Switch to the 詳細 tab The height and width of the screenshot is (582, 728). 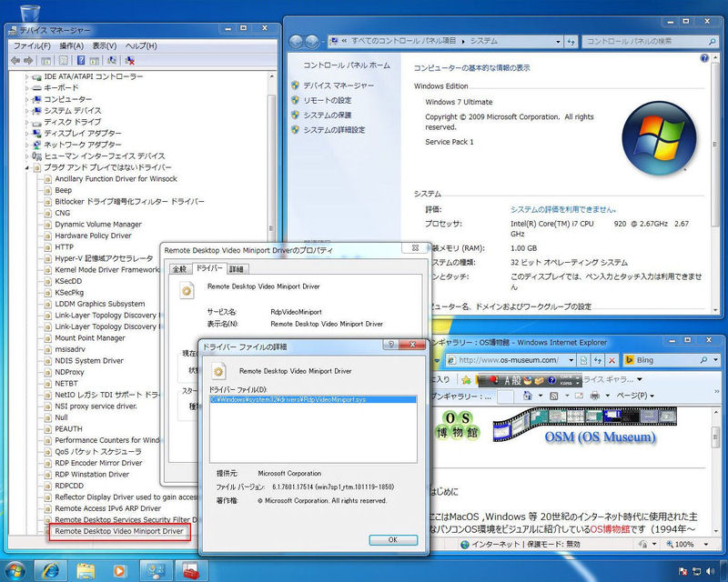(x=237, y=269)
